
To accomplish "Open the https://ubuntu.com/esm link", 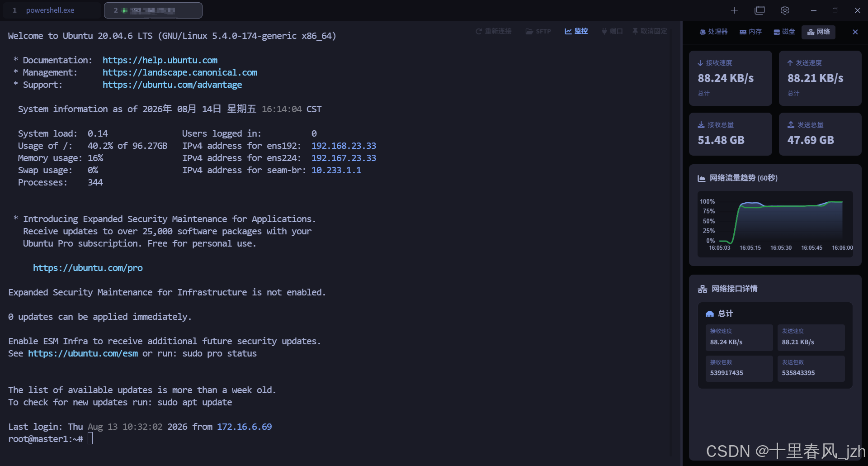I will [83, 353].
